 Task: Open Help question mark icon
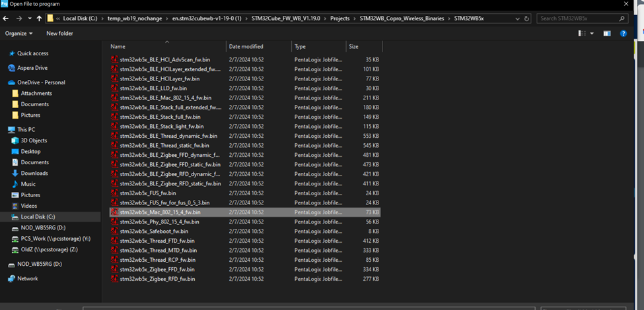(x=624, y=33)
